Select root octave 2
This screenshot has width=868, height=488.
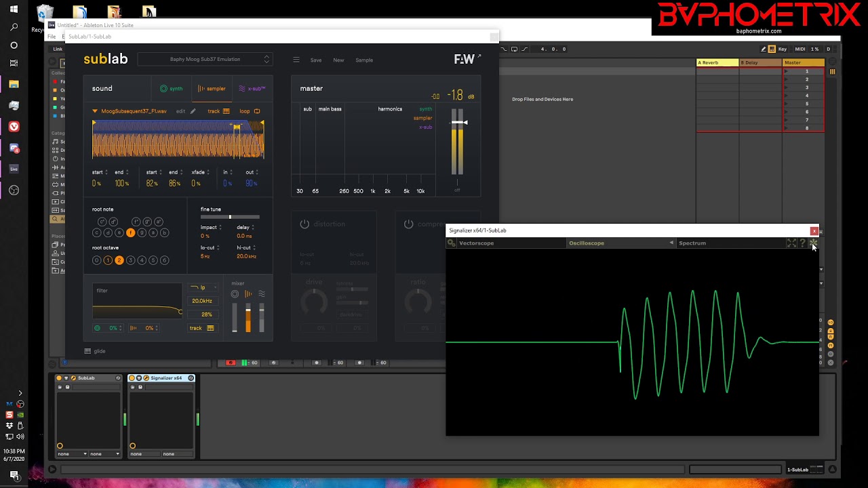pyautogui.click(x=119, y=260)
